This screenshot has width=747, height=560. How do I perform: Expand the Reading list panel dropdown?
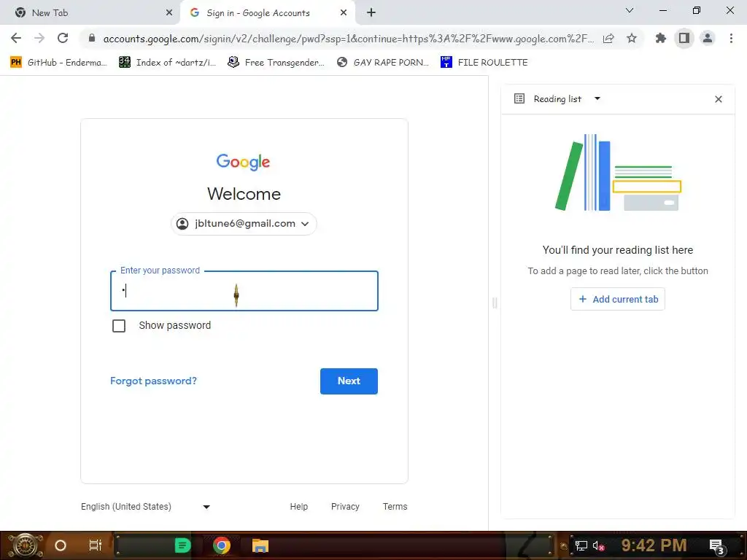coord(597,98)
